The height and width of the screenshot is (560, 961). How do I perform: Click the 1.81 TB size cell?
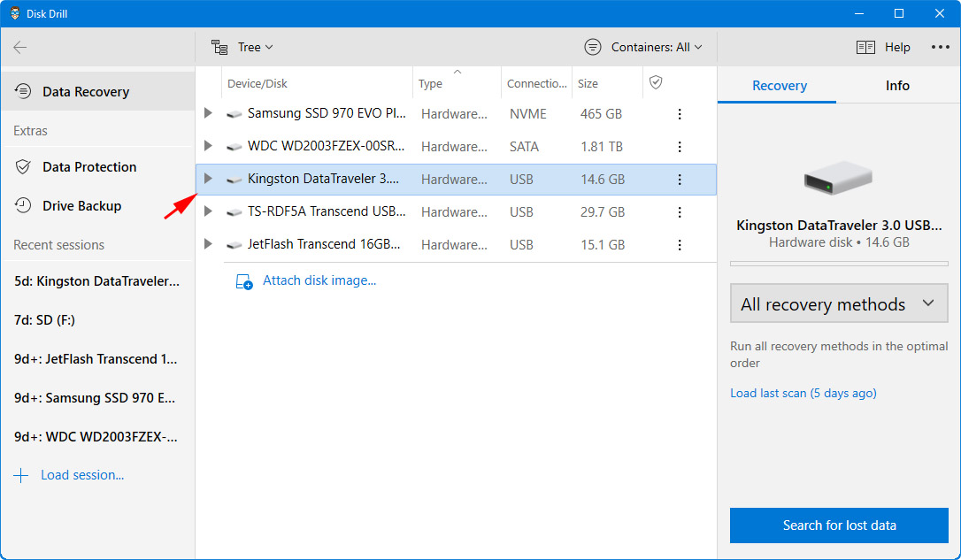tap(601, 147)
